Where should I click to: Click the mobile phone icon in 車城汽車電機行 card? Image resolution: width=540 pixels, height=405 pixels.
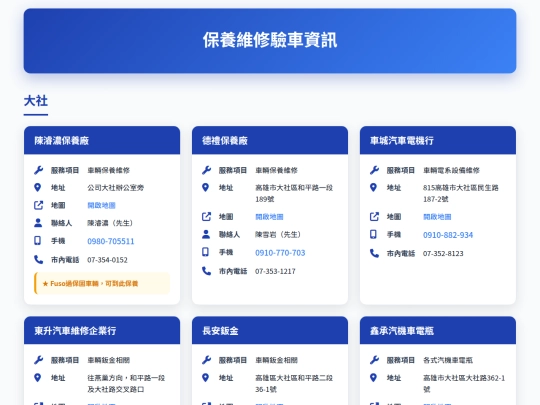click(x=373, y=234)
